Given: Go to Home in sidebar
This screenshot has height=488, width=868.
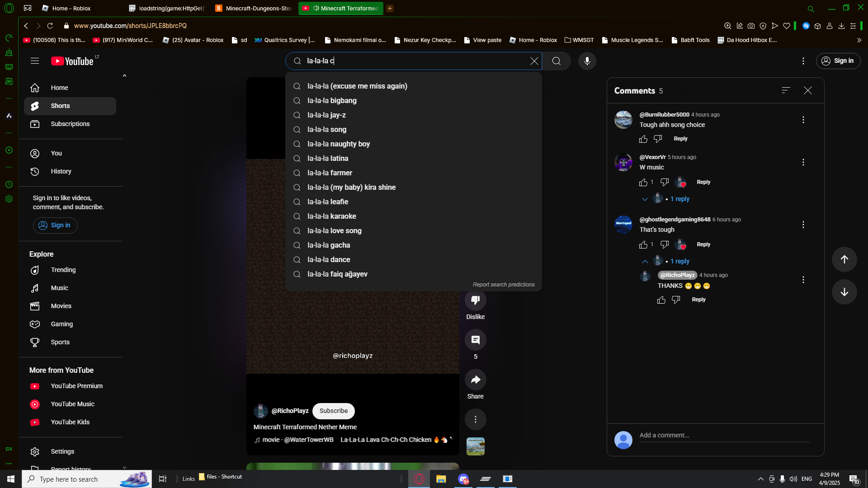Looking at the screenshot, I should (70, 88).
